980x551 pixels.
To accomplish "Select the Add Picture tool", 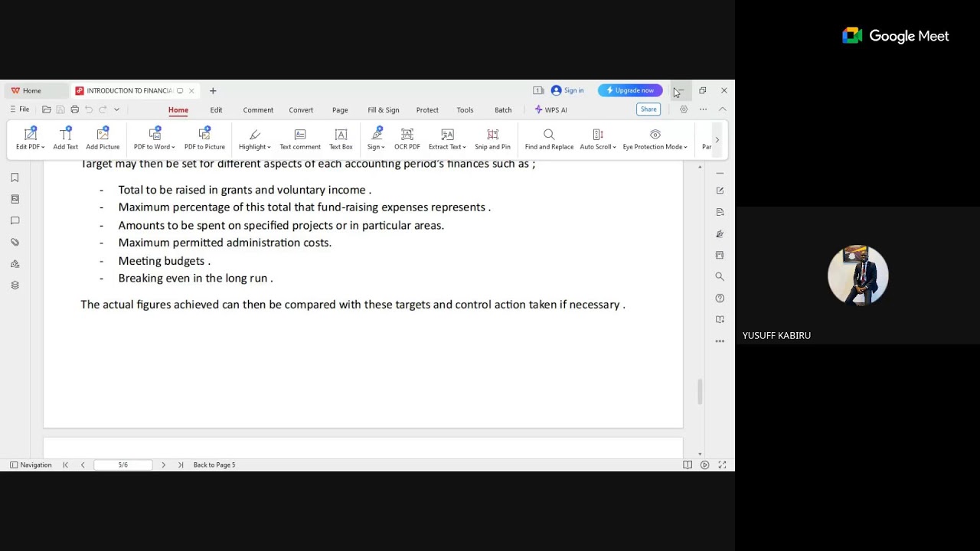I will tap(103, 139).
